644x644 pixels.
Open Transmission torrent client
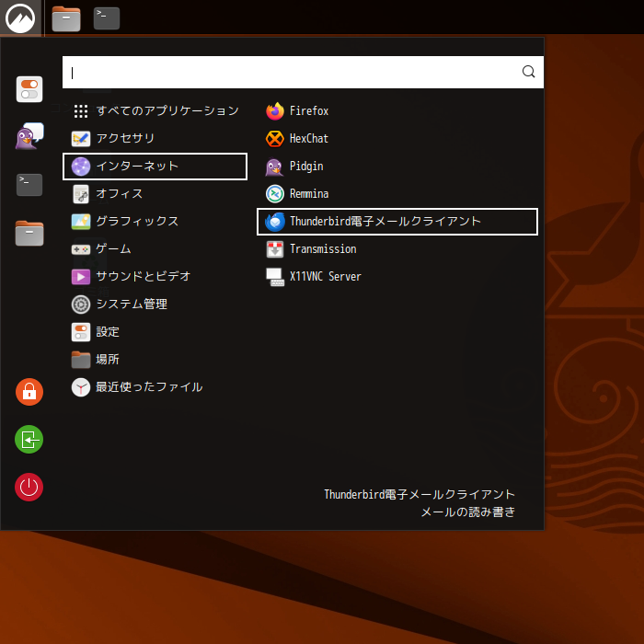(397, 249)
